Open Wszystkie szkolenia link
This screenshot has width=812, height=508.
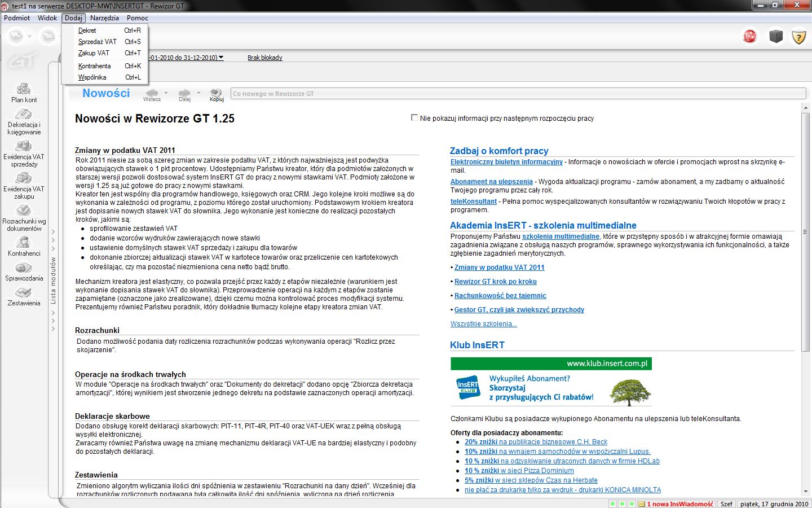483,324
